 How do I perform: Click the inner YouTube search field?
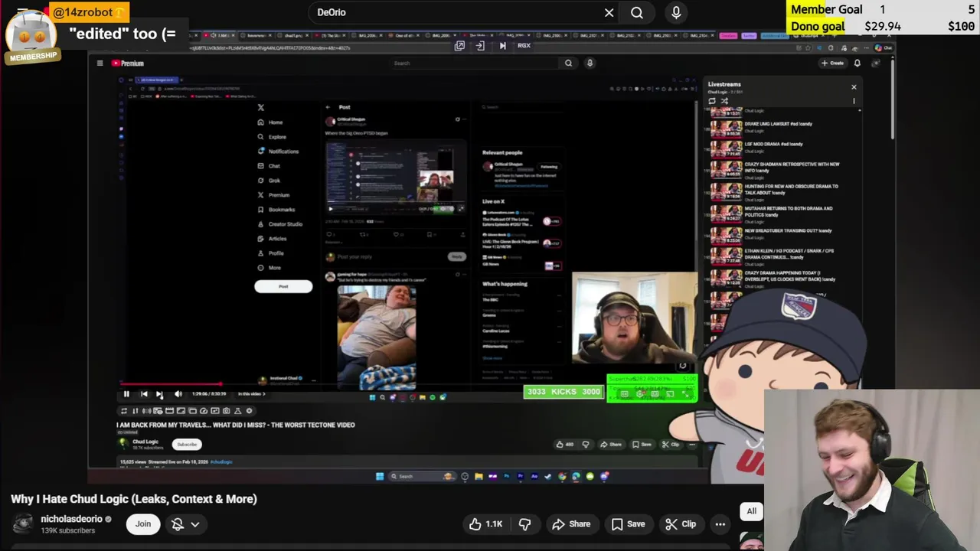[473, 64]
